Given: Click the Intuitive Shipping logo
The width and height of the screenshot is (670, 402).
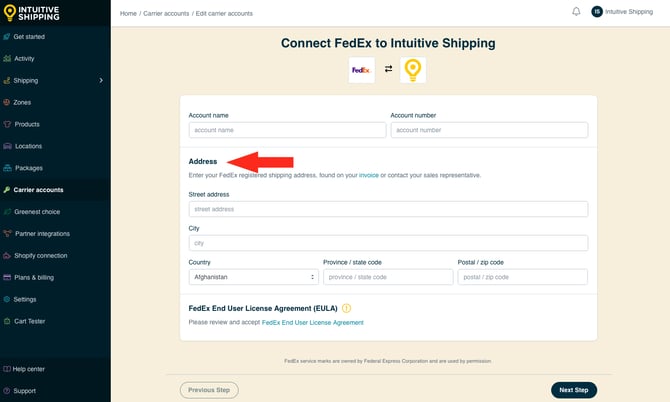Looking at the screenshot, I should coord(32,13).
